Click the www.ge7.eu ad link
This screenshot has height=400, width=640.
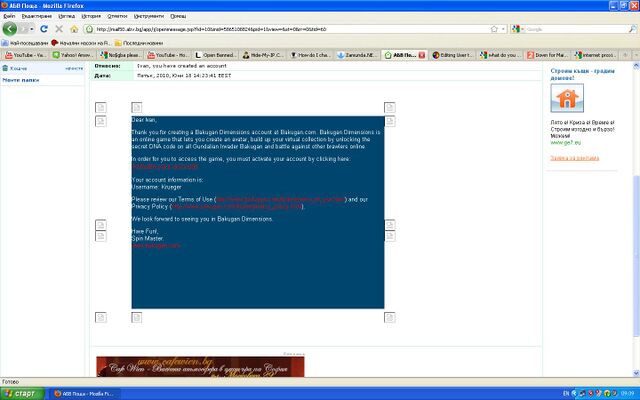(x=564, y=143)
